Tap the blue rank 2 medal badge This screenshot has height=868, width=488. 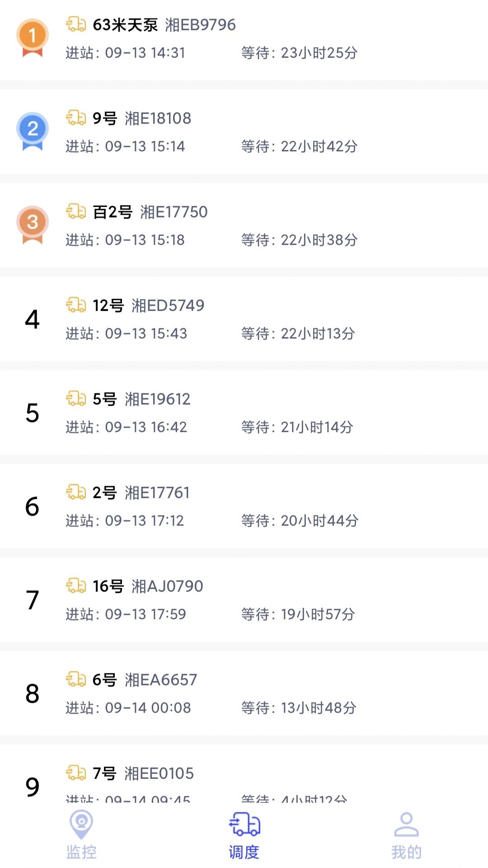click(x=32, y=131)
